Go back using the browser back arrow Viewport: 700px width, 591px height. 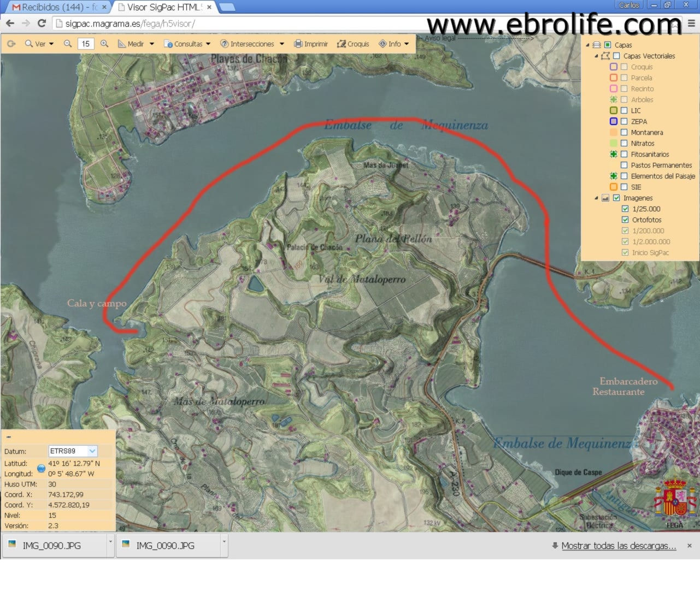tap(10, 23)
